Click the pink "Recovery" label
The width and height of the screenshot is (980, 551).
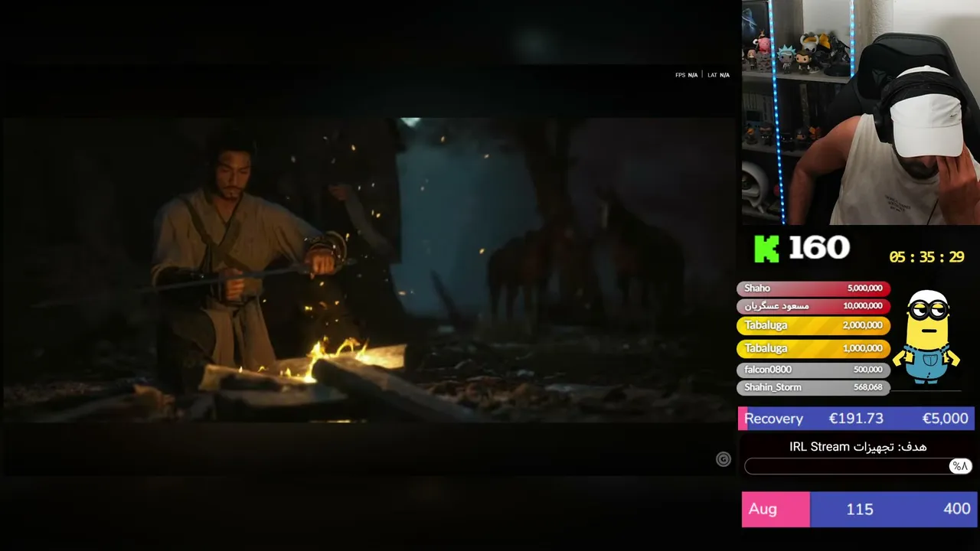[773, 419]
